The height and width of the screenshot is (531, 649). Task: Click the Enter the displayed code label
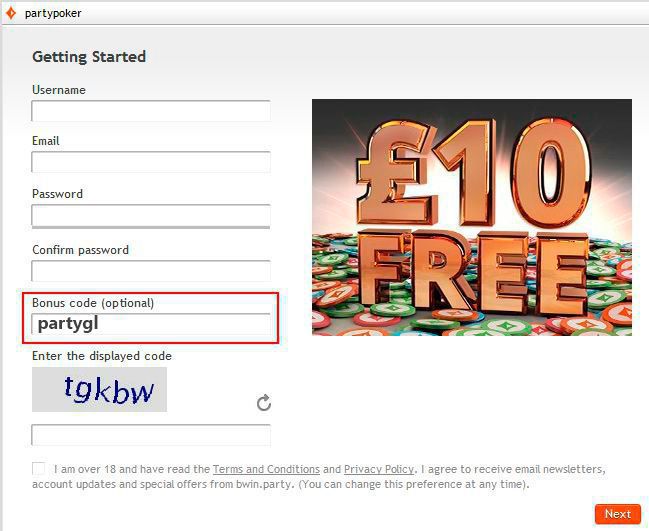[x=102, y=356]
